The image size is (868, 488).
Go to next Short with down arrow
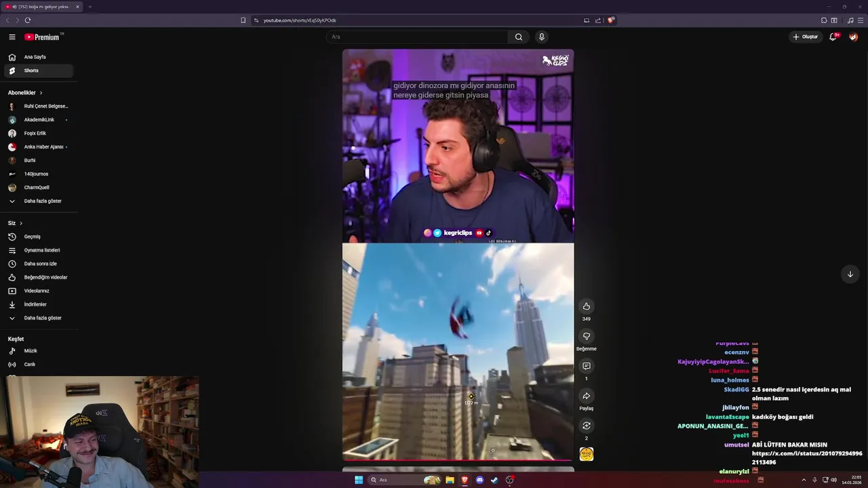(850, 274)
